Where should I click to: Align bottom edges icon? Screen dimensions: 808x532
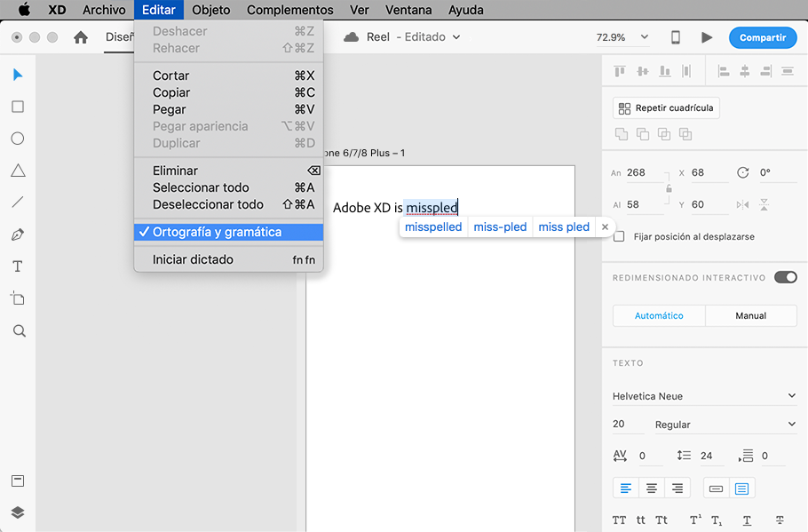pos(665,71)
